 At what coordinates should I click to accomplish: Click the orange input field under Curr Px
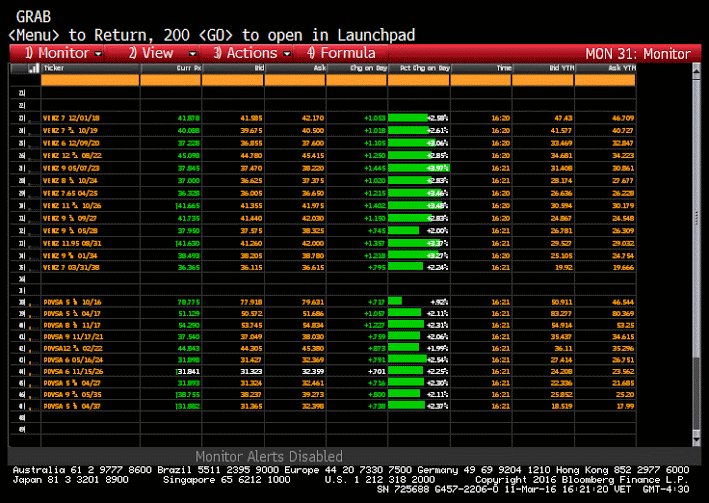pyautogui.click(x=171, y=80)
